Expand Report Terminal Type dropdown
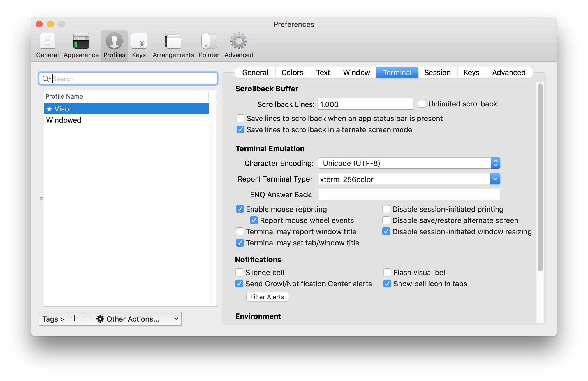 495,179
